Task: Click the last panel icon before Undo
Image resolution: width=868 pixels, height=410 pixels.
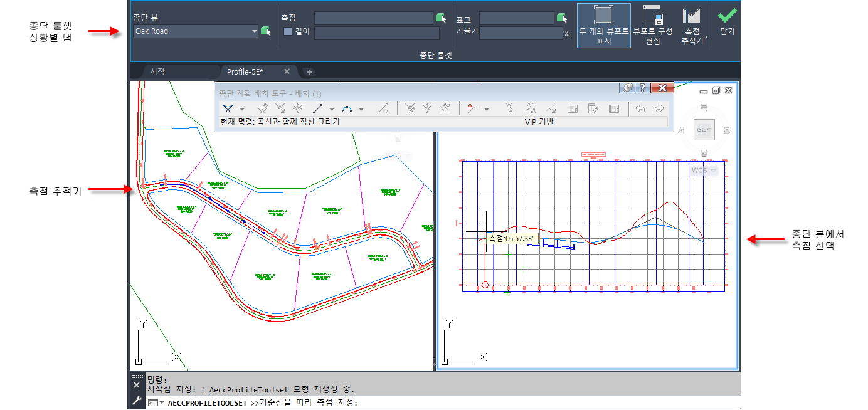Action: tap(614, 108)
